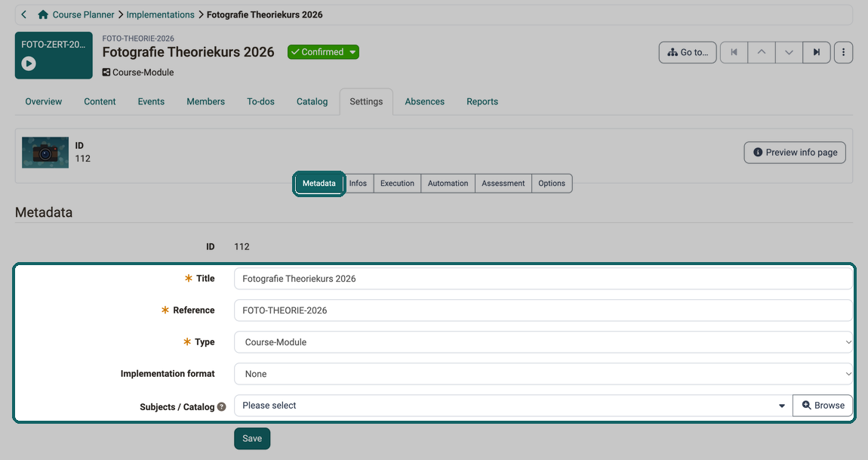868x460 pixels.
Task: Open Course Planner breadcrumb link
Action: pyautogui.click(x=83, y=14)
